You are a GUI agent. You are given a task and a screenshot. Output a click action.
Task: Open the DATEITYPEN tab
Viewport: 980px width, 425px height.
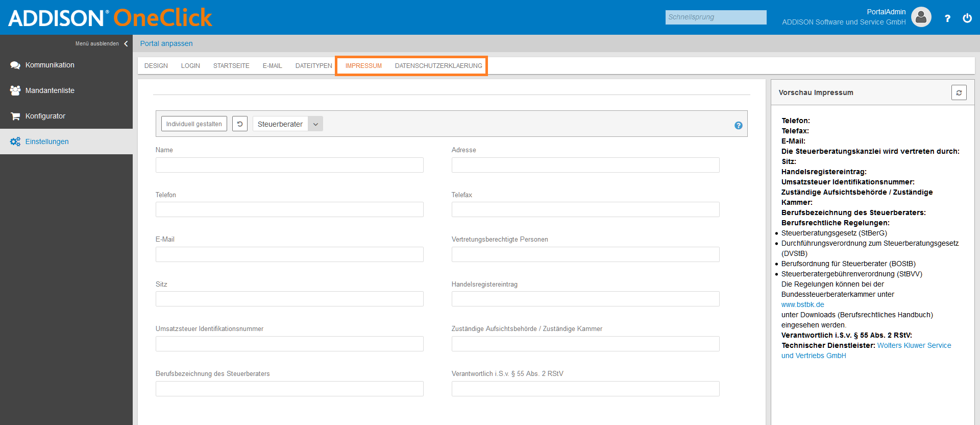pyautogui.click(x=314, y=66)
